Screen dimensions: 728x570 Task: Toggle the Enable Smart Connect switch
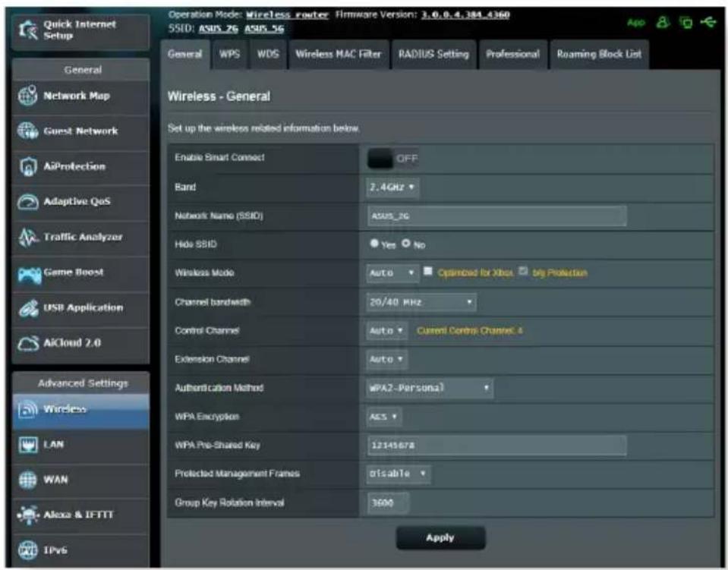pos(392,159)
